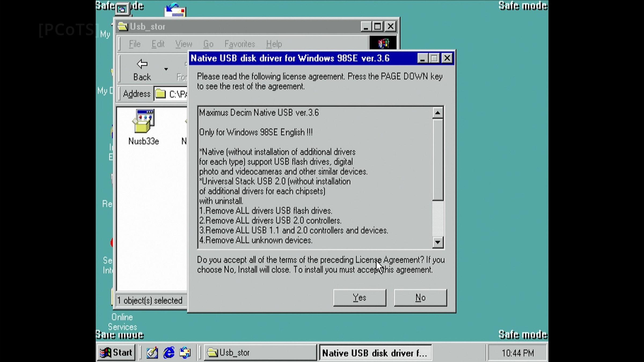Click the '1 object(s) selected' status text

click(150, 301)
